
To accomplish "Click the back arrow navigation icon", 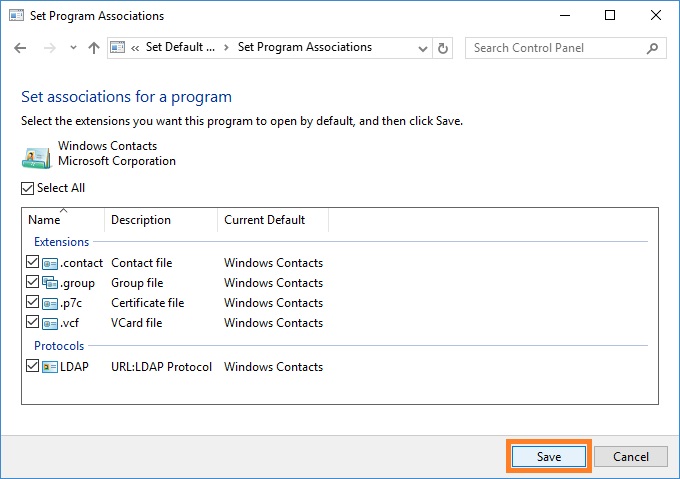I will [20, 48].
